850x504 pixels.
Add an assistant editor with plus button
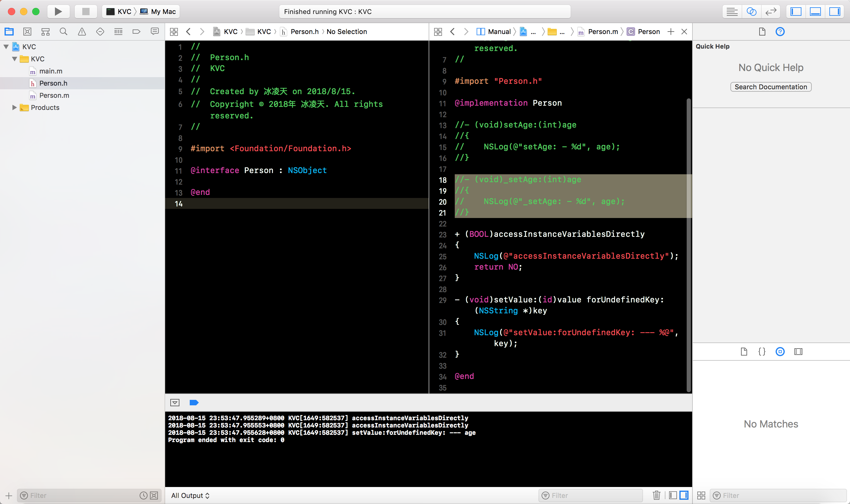point(670,32)
